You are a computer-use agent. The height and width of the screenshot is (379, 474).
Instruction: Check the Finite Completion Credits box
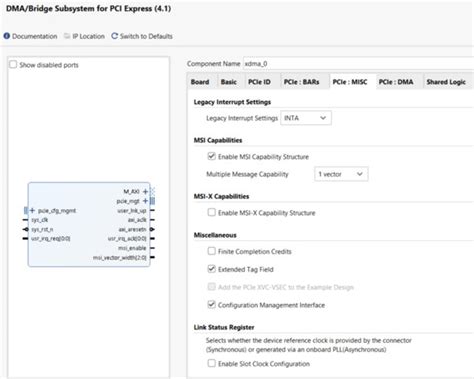[211, 251]
